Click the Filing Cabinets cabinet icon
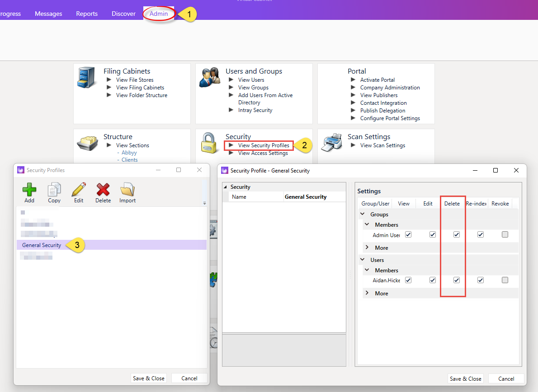 [86, 77]
